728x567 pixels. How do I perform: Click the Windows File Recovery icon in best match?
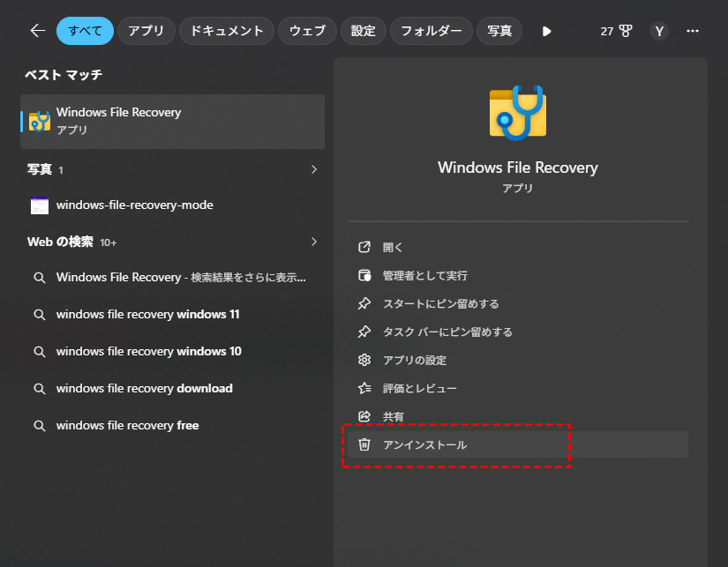[40, 122]
